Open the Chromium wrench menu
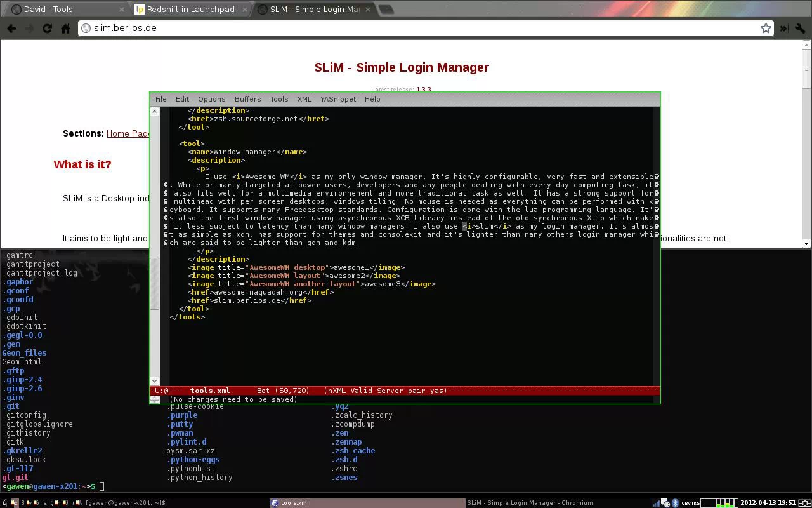The width and height of the screenshot is (812, 508). click(x=800, y=29)
